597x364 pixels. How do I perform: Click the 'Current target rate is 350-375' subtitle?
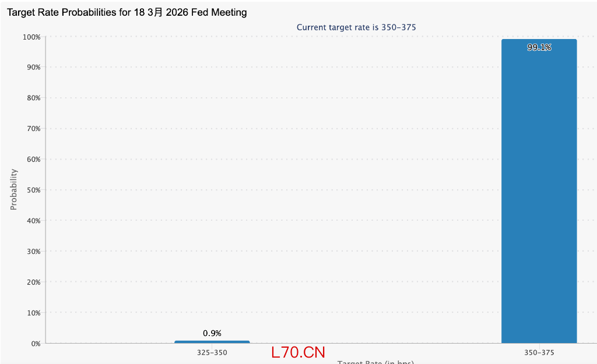tap(356, 27)
